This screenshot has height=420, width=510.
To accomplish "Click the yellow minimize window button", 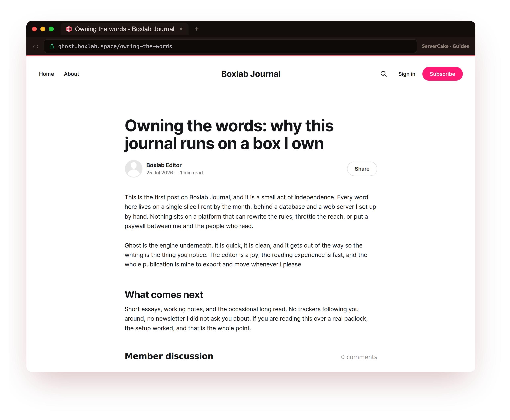I will [43, 29].
